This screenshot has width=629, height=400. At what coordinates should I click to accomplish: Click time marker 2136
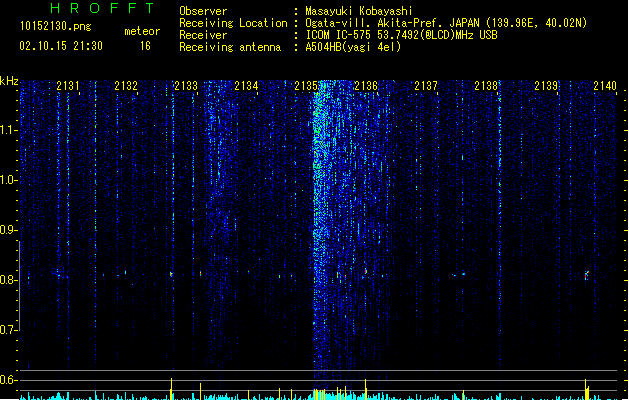[366, 86]
